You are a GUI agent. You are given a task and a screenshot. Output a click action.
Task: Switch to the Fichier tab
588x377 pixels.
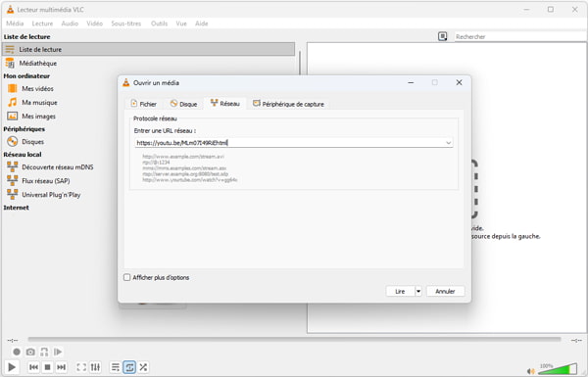pyautogui.click(x=144, y=104)
